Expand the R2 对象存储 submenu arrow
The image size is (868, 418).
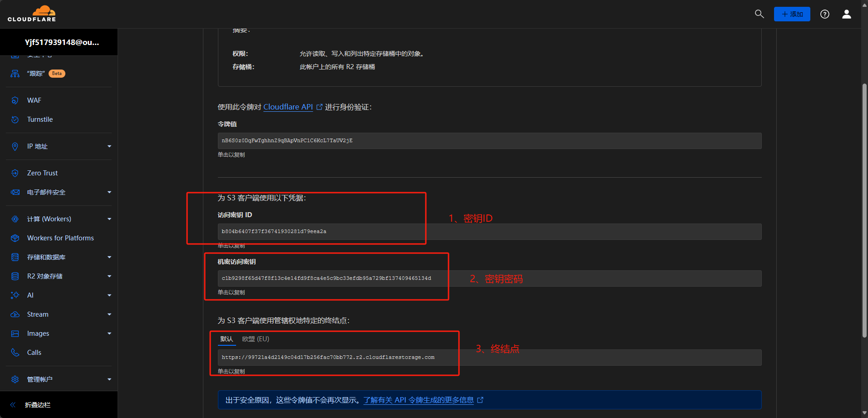point(109,276)
